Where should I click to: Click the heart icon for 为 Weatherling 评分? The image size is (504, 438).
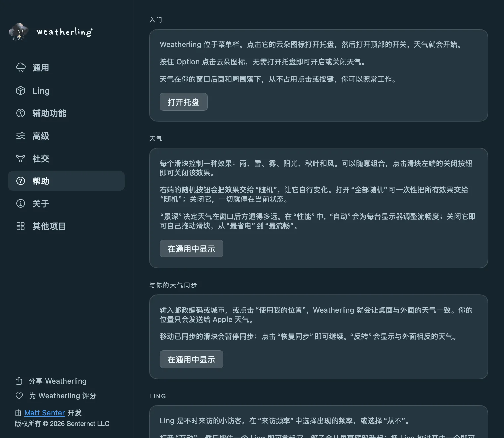pyautogui.click(x=19, y=396)
